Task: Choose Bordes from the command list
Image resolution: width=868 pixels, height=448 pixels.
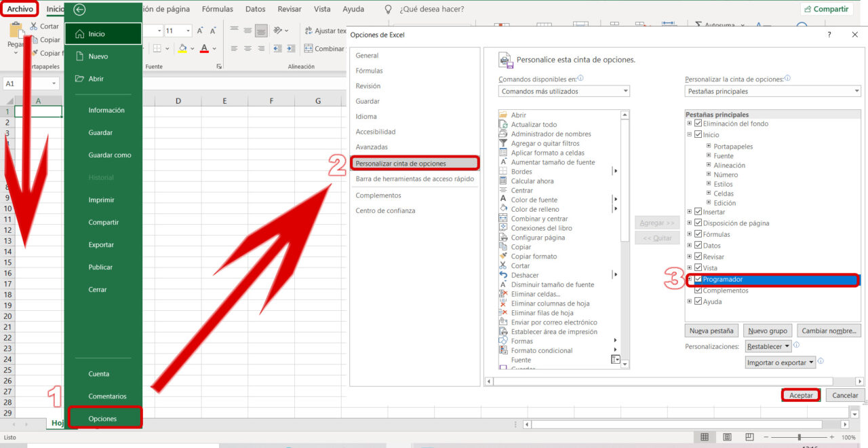Action: coord(521,171)
